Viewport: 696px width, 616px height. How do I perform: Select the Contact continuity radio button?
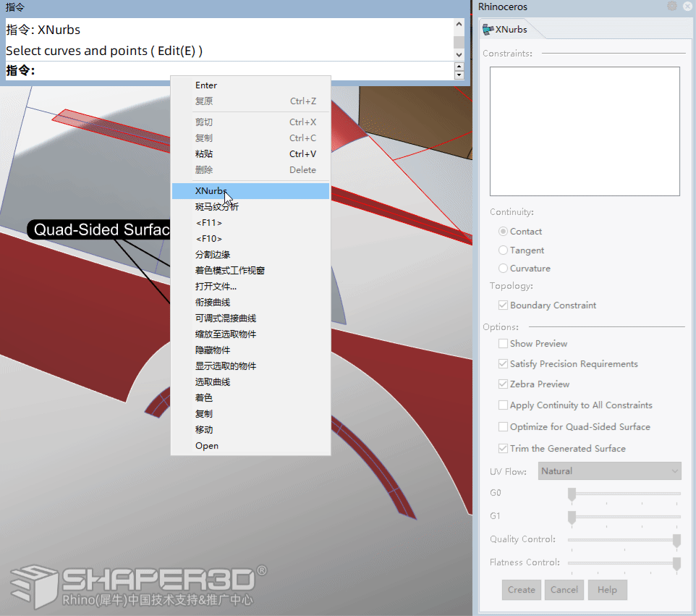(x=503, y=232)
